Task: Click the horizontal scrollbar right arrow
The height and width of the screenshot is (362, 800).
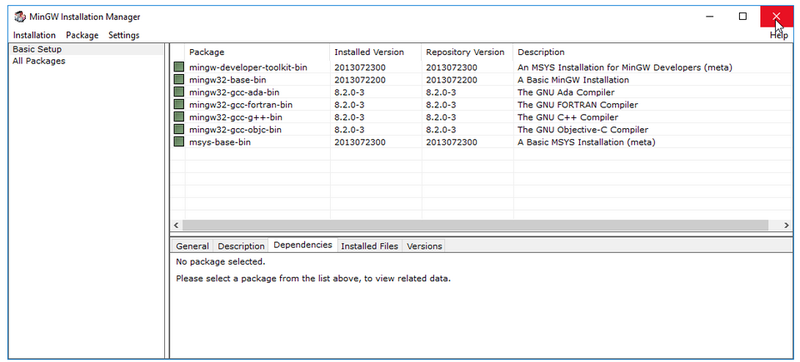Action: [x=786, y=225]
